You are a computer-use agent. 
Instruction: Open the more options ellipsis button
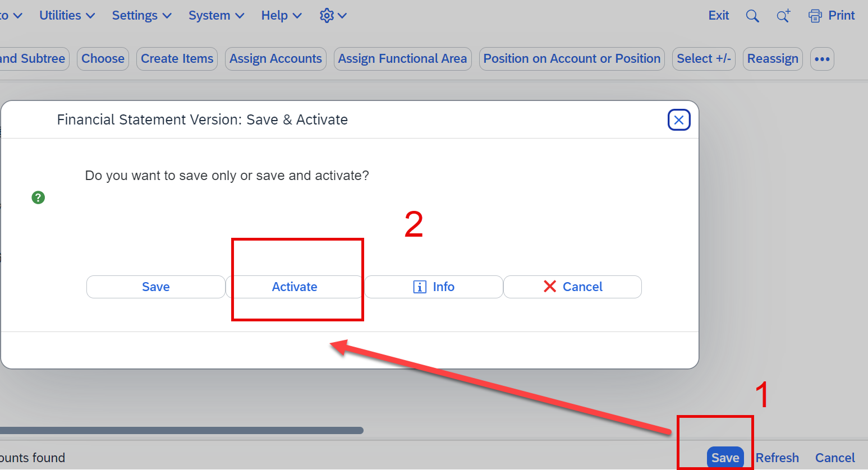click(822, 59)
